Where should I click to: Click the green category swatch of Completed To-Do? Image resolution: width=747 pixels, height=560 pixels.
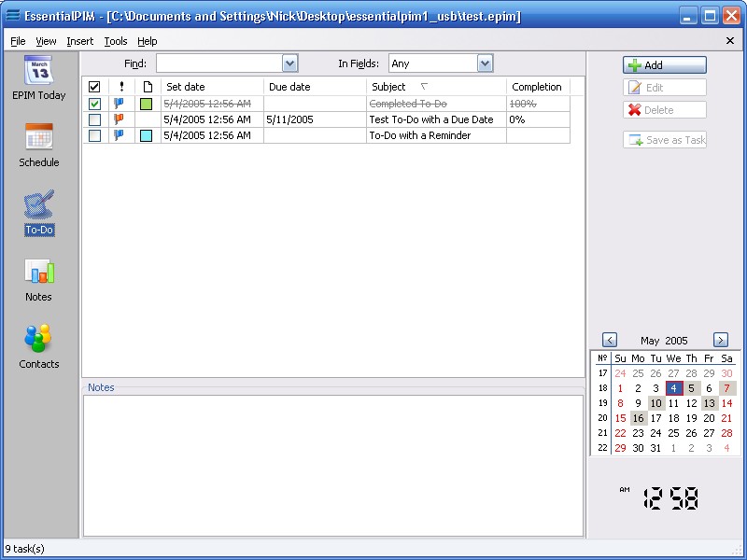147,104
